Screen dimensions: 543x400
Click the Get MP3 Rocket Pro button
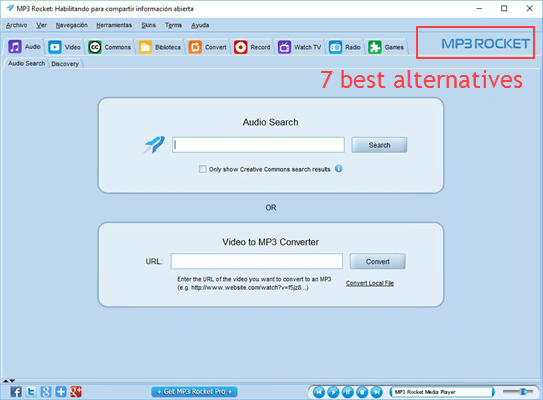point(194,392)
